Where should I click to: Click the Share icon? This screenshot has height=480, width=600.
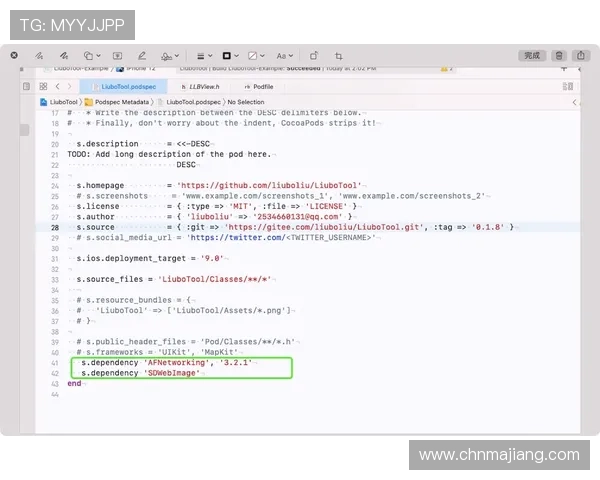click(582, 56)
